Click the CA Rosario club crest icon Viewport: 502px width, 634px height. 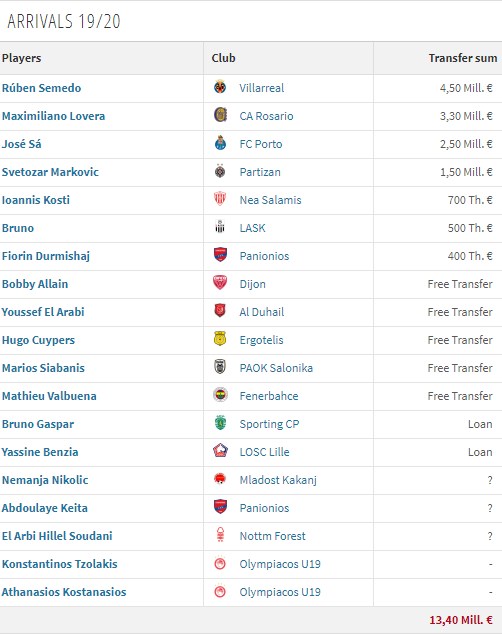220,115
